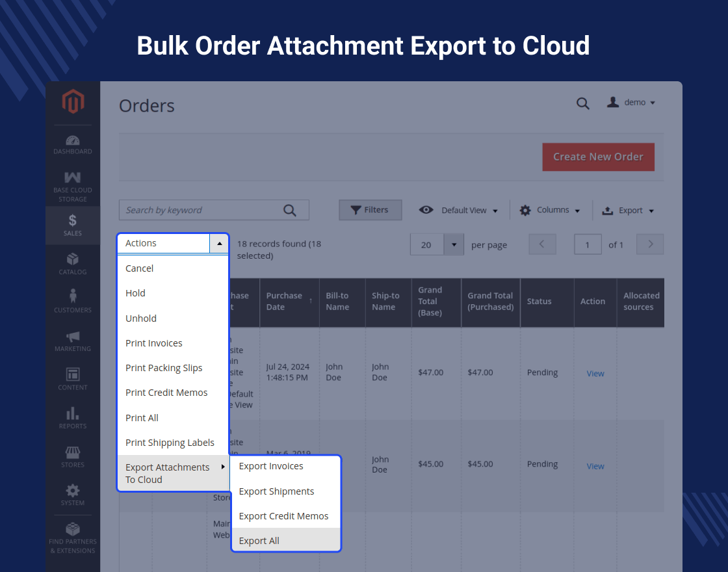Open Reports sidebar section
Image resolution: width=728 pixels, height=572 pixels.
pos(73,418)
